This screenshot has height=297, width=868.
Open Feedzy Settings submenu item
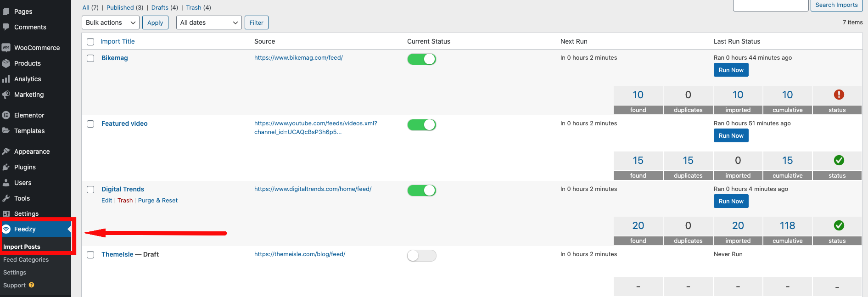coord(15,272)
